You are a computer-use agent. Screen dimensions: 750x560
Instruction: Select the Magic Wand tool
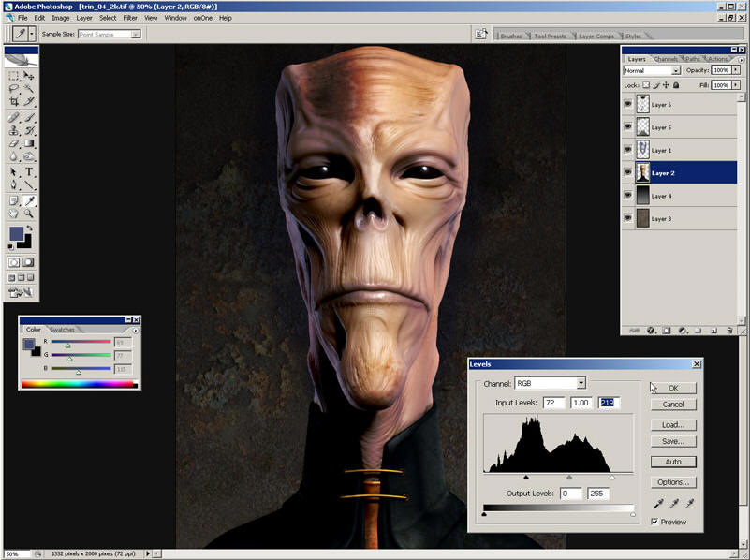tap(29, 88)
